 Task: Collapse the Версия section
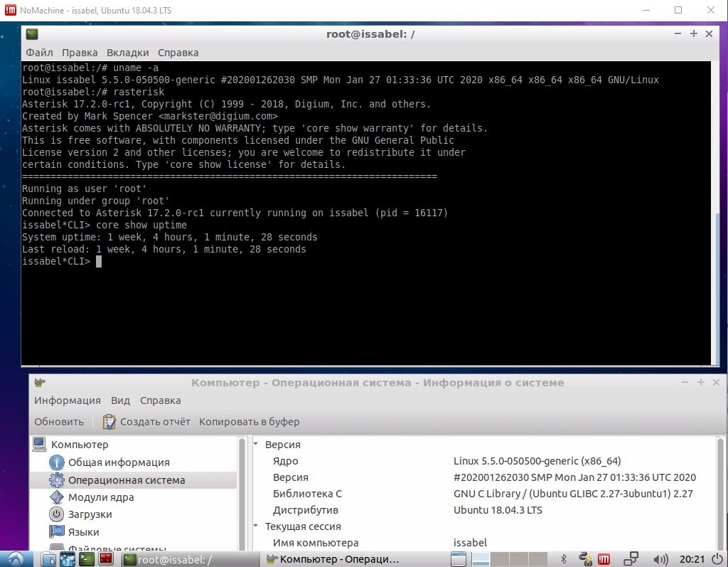[x=255, y=444]
